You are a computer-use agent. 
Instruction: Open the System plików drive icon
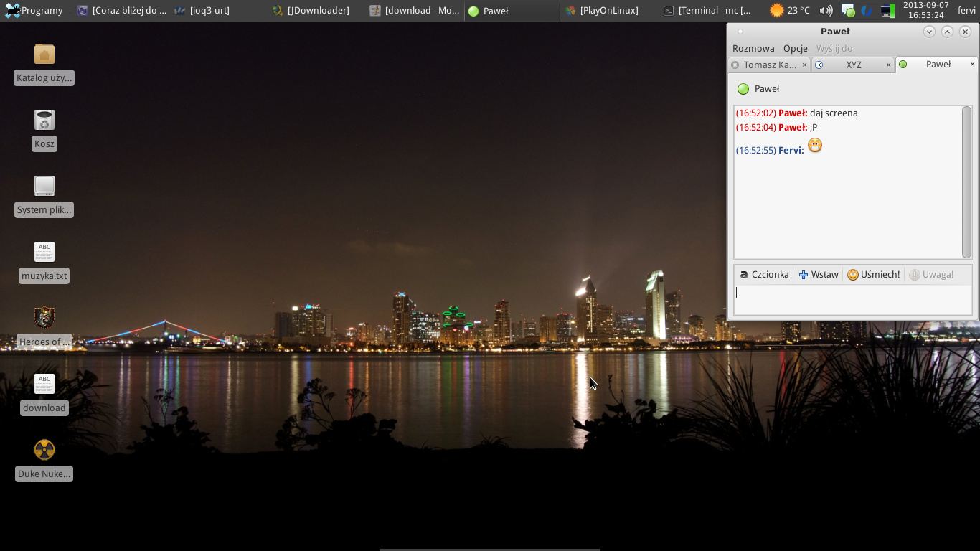(44, 187)
